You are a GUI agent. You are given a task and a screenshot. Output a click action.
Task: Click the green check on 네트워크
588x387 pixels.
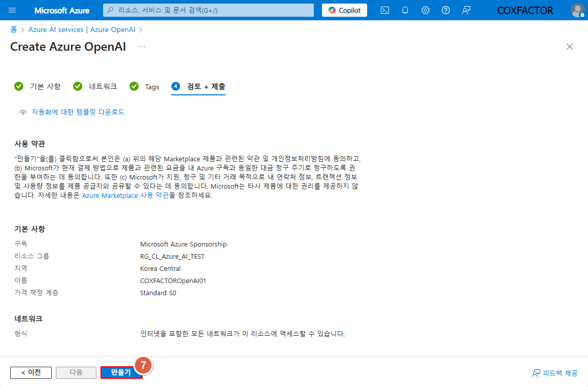78,87
